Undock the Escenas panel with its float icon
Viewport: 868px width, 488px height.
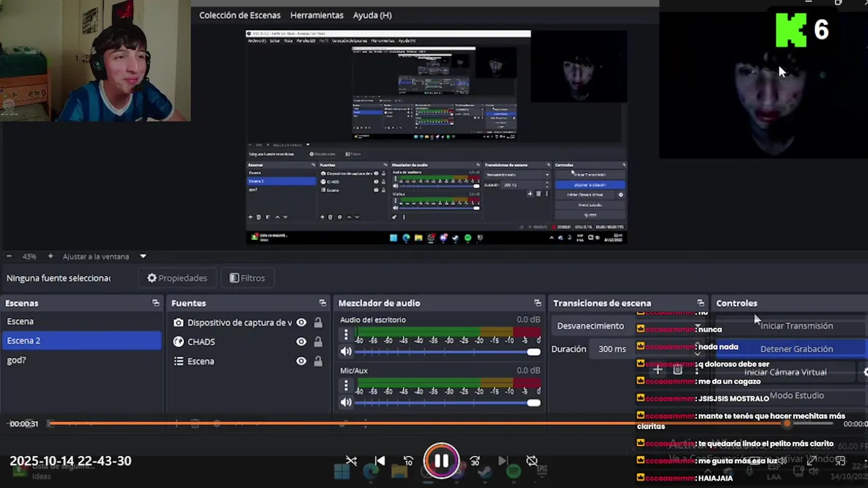point(155,303)
